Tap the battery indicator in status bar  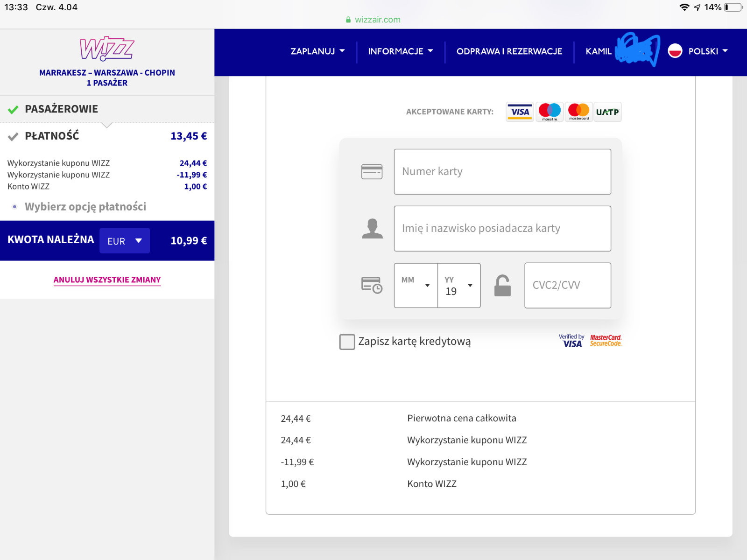pyautogui.click(x=733, y=7)
